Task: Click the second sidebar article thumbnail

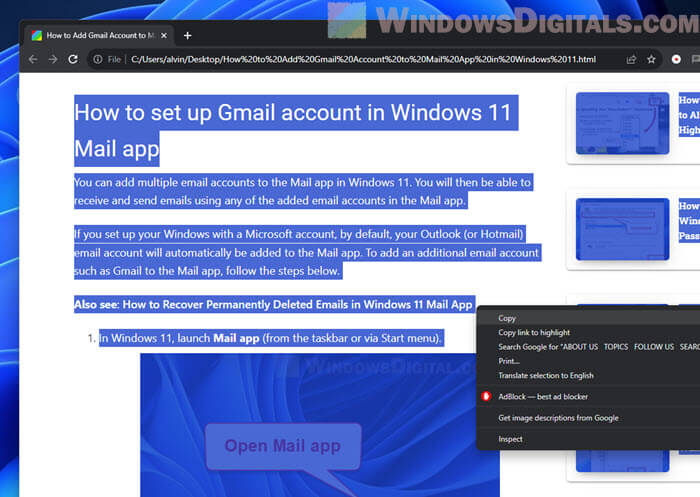Action: tap(622, 229)
